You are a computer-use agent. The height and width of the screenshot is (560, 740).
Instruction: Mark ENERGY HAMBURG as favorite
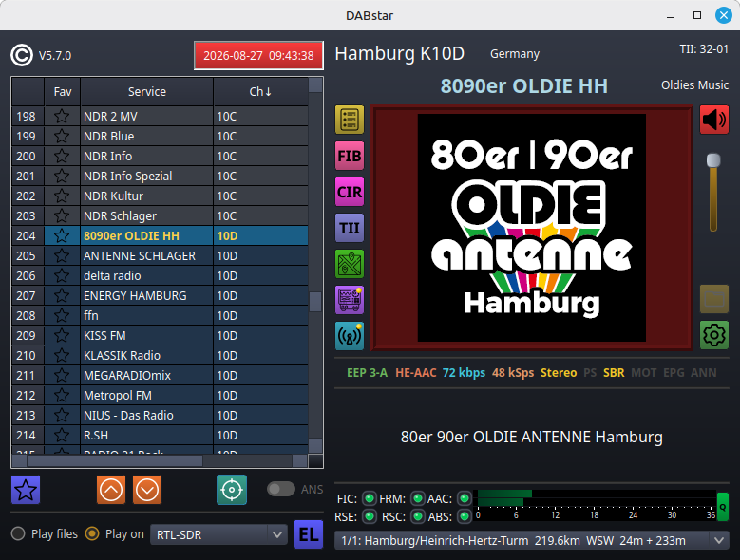point(62,295)
